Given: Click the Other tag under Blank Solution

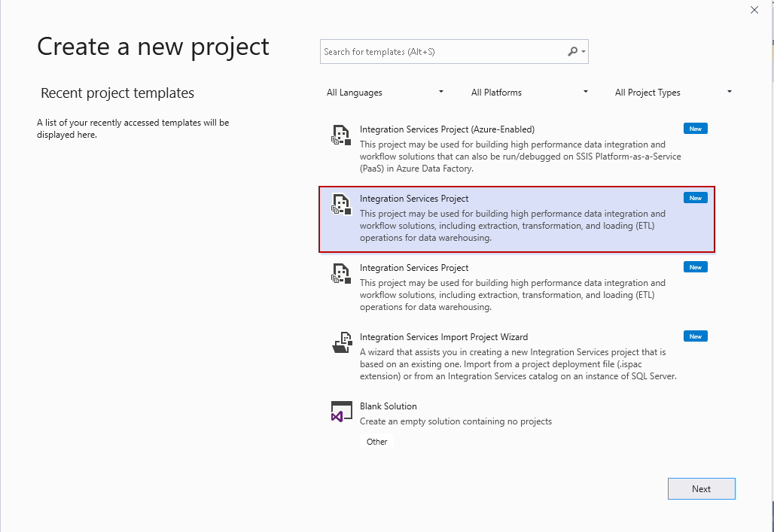Looking at the screenshot, I should tap(377, 442).
